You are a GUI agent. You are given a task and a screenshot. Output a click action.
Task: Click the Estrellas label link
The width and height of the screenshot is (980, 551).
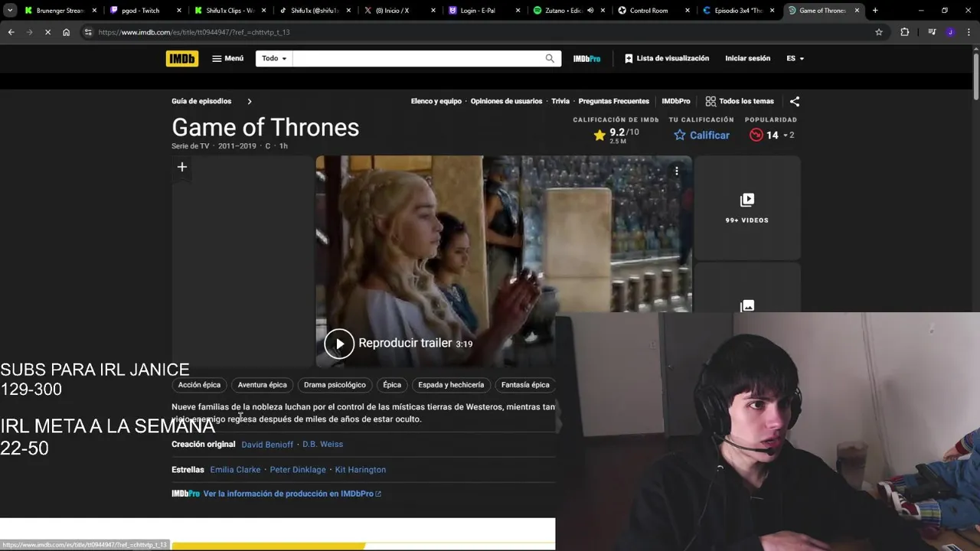point(188,470)
